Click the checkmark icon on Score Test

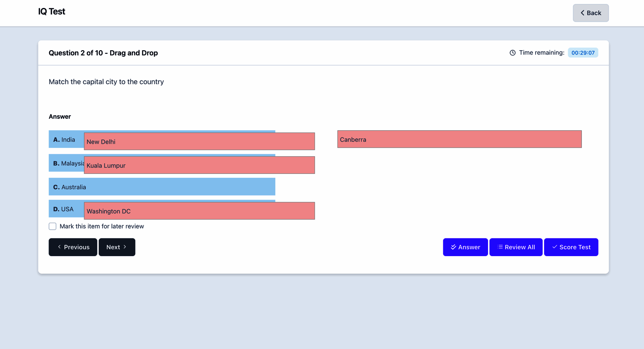(555, 247)
